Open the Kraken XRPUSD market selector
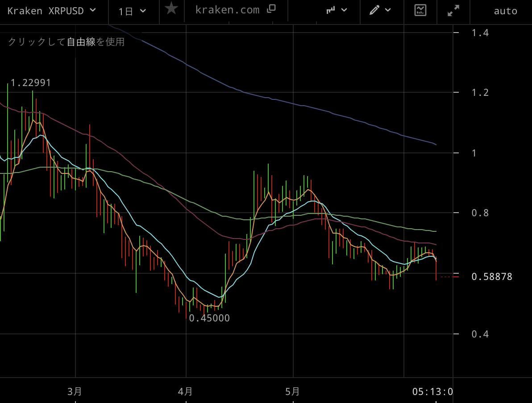The image size is (532, 403). tap(52, 11)
